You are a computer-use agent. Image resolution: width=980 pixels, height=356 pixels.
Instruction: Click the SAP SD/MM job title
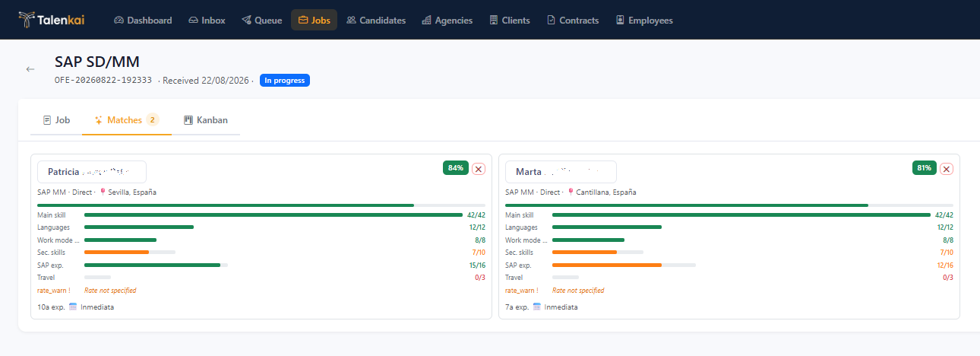click(x=97, y=62)
